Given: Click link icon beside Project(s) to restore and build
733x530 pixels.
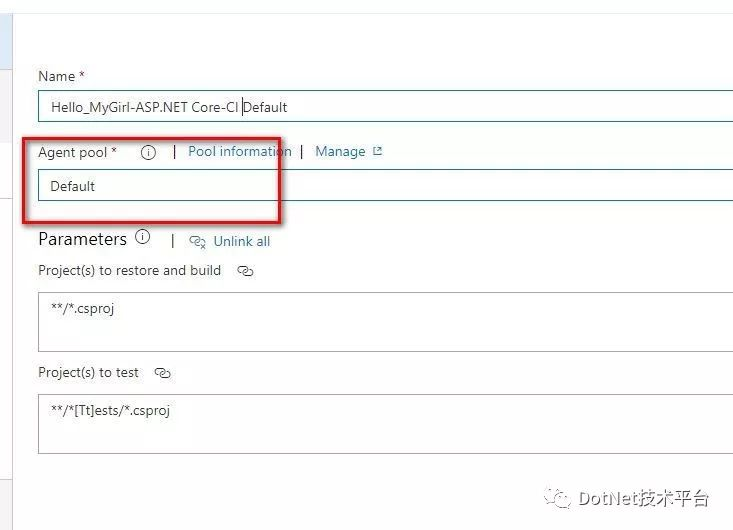Looking at the screenshot, I should click(245, 271).
